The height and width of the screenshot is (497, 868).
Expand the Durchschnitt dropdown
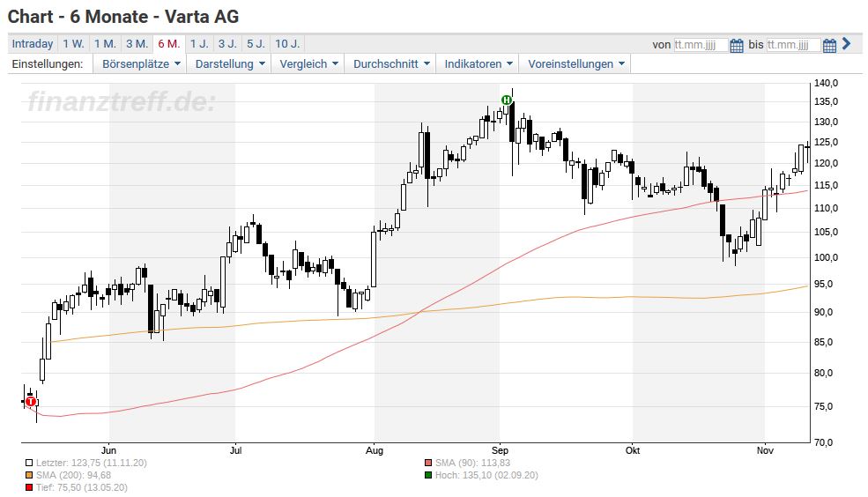(x=391, y=63)
